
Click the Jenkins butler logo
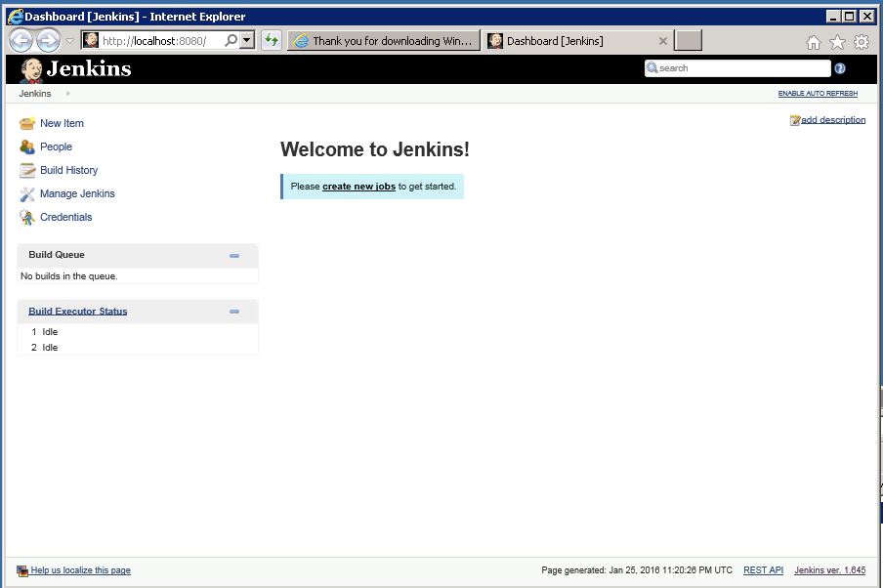(x=28, y=68)
